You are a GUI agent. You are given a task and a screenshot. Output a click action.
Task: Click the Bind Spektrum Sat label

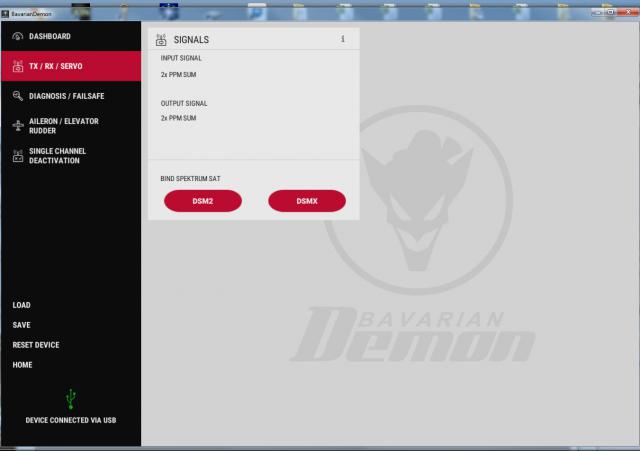pos(190,179)
